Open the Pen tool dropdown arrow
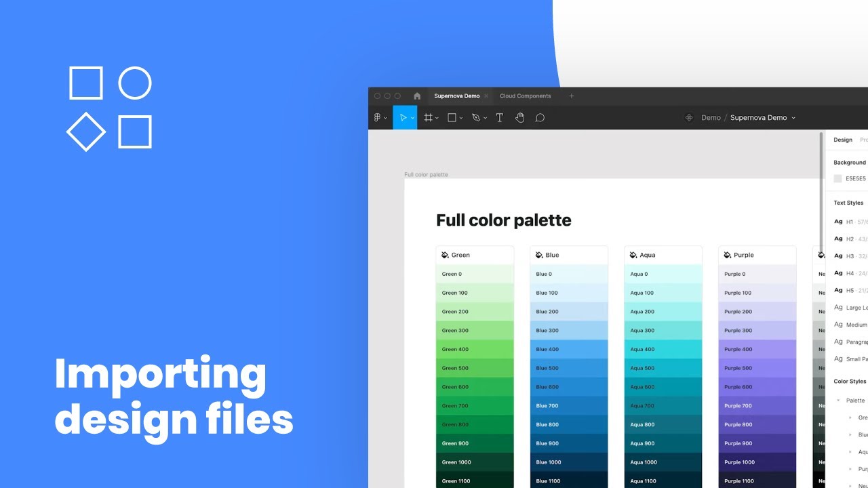Screen dimensions: 868x488 pyautogui.click(x=485, y=118)
